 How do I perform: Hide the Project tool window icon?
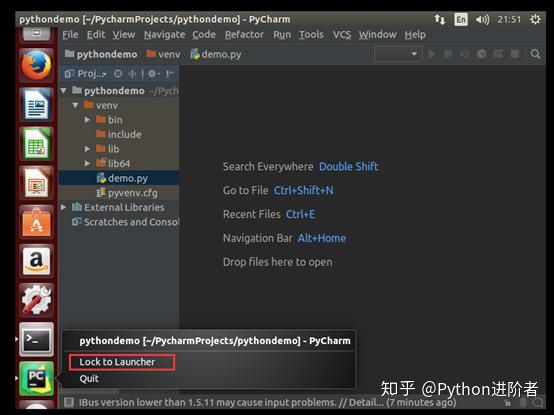coord(170,74)
